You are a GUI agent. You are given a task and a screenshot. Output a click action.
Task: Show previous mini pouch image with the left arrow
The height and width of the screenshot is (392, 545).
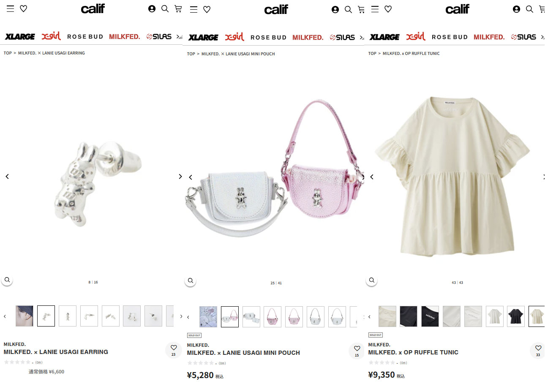(191, 177)
